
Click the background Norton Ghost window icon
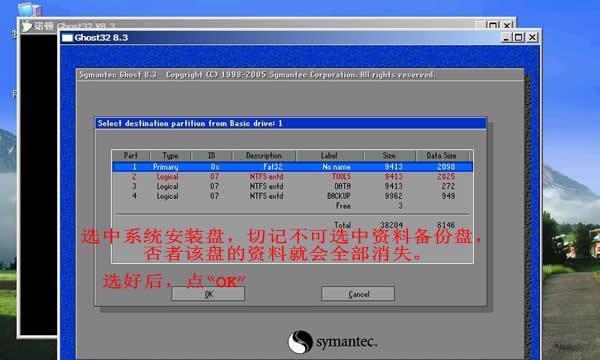pyautogui.click(x=27, y=26)
